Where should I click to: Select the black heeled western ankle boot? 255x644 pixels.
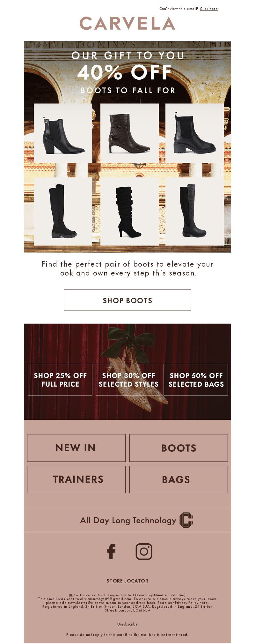[x=63, y=133]
